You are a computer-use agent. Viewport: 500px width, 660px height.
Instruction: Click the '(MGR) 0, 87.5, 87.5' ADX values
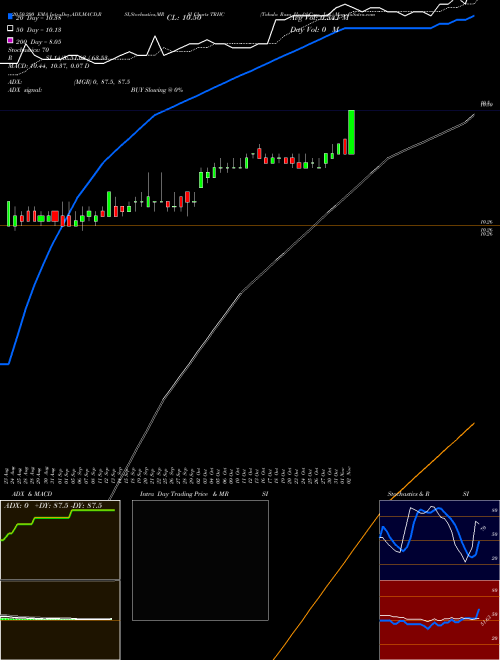click(x=102, y=82)
